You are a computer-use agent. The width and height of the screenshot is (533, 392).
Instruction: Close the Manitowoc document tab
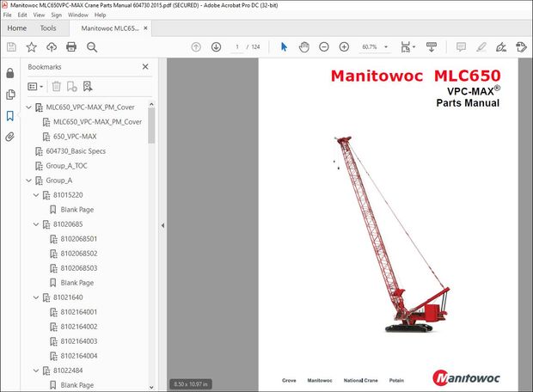click(145, 28)
